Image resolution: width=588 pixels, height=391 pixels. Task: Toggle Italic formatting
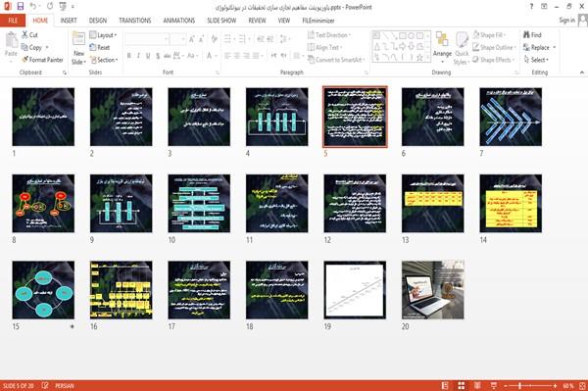[x=138, y=56]
